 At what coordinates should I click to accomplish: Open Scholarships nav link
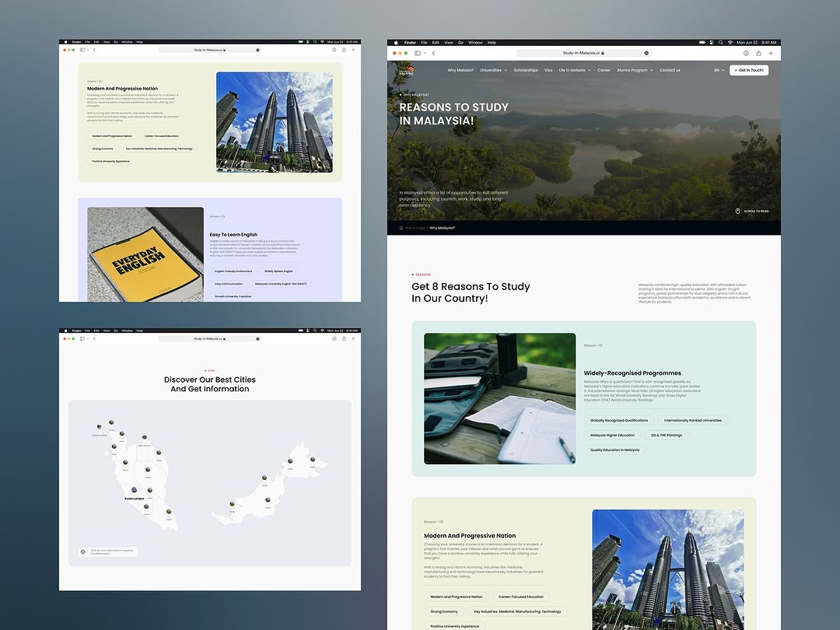coord(526,70)
